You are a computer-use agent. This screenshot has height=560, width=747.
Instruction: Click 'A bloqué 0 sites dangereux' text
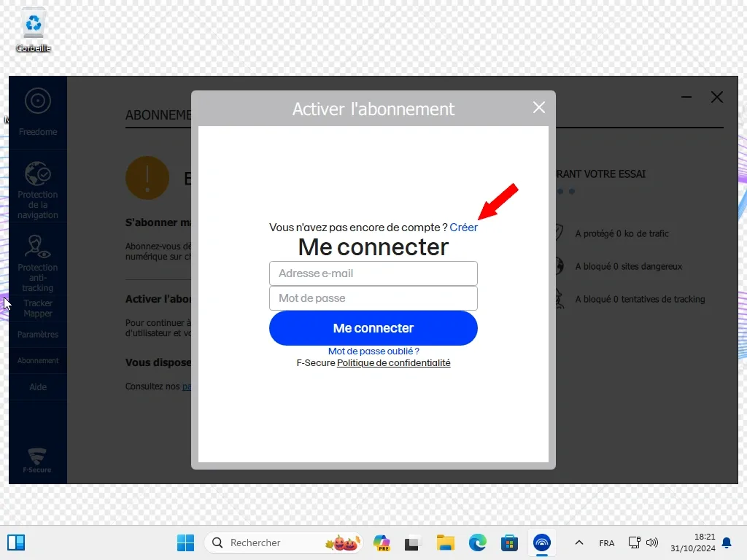tap(628, 266)
